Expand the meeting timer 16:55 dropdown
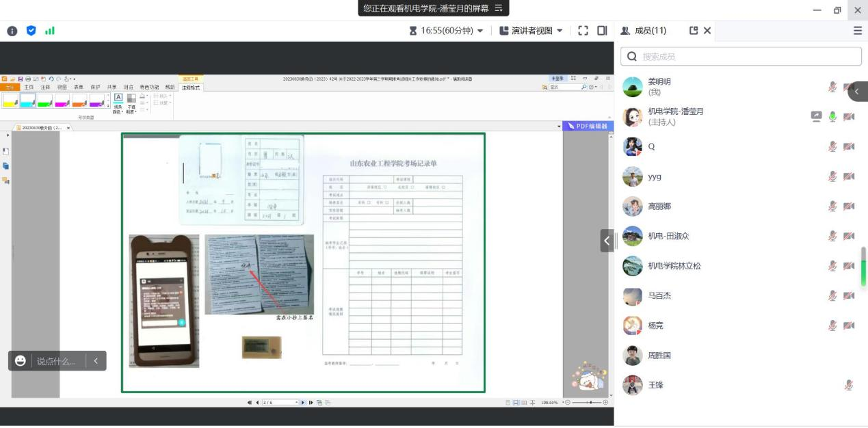Image resolution: width=868 pixels, height=428 pixels. [447, 31]
